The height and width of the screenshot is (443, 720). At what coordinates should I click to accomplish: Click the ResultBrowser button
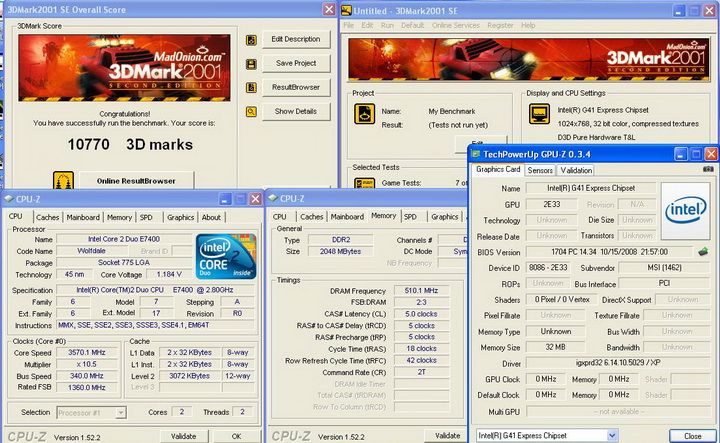coord(296,87)
